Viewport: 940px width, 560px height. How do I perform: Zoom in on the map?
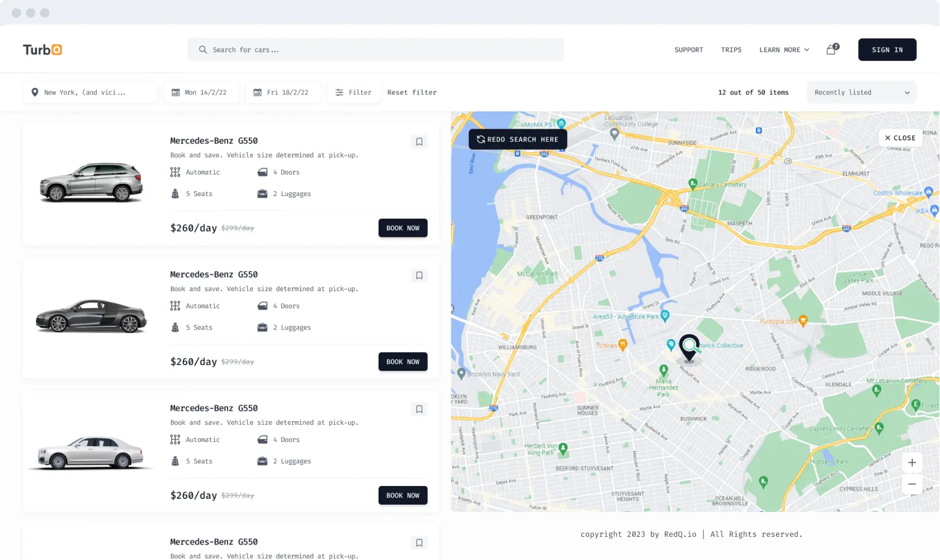click(x=912, y=463)
